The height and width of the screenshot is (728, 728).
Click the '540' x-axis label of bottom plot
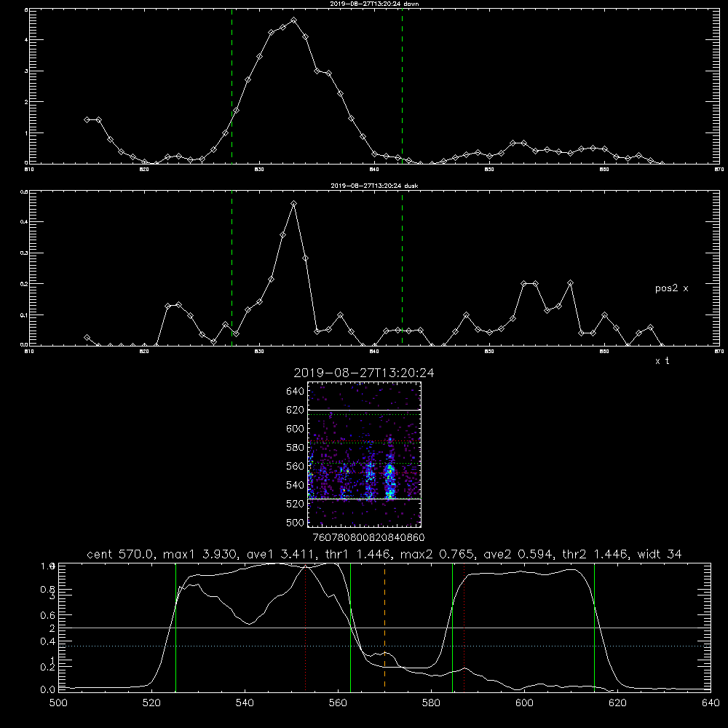245,703
